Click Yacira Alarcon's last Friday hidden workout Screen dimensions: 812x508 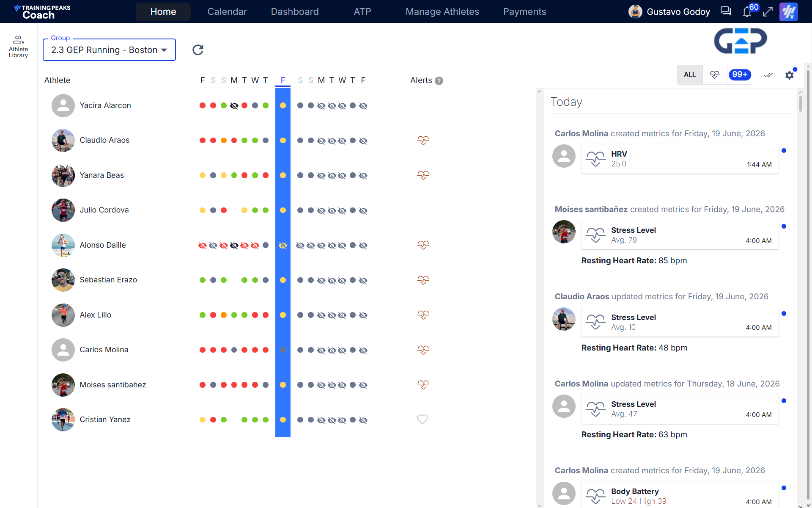[x=363, y=105]
